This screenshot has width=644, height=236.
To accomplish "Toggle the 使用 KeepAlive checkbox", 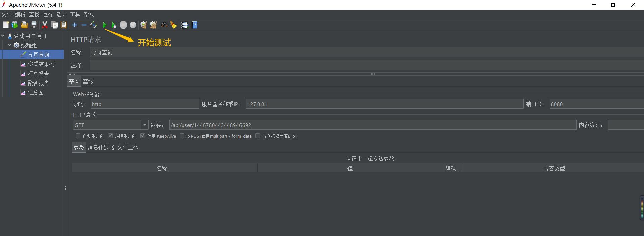I will 143,136.
